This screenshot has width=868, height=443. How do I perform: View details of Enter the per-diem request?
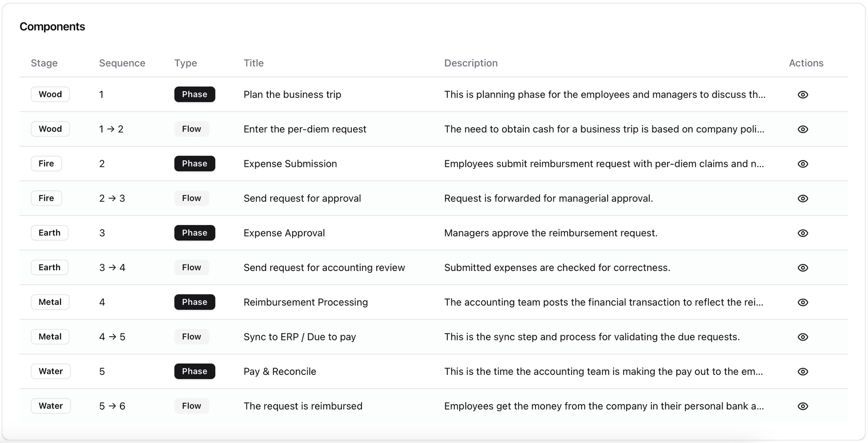pyautogui.click(x=802, y=129)
